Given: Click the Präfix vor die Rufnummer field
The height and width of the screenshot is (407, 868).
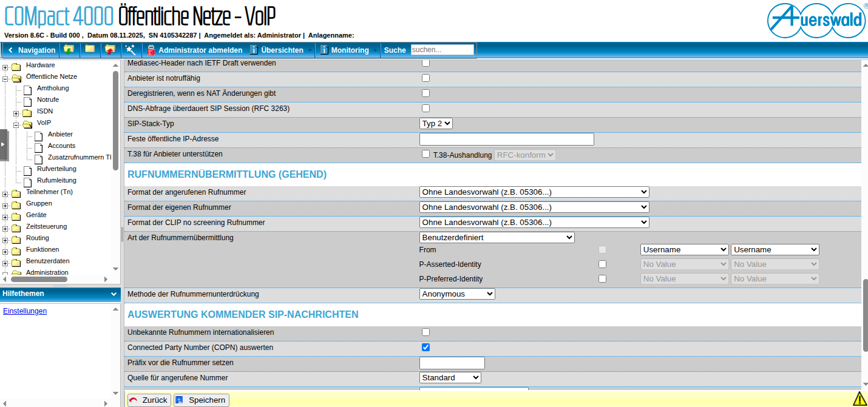Looking at the screenshot, I should [452, 363].
